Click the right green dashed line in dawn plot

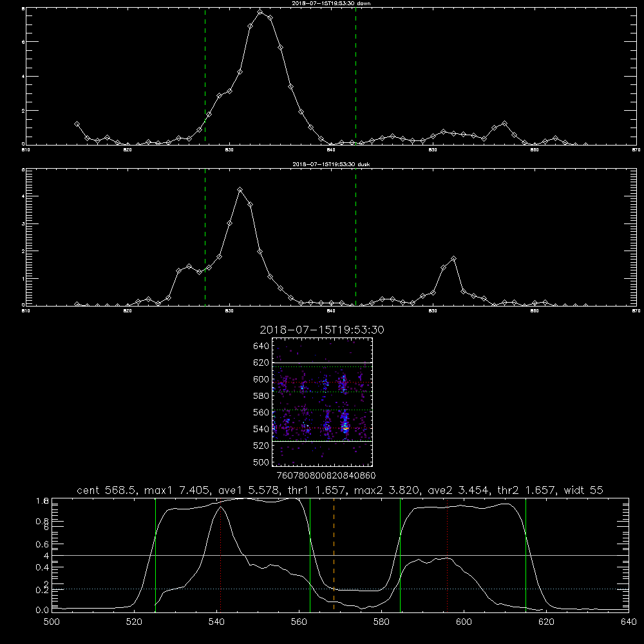[x=355, y=76]
